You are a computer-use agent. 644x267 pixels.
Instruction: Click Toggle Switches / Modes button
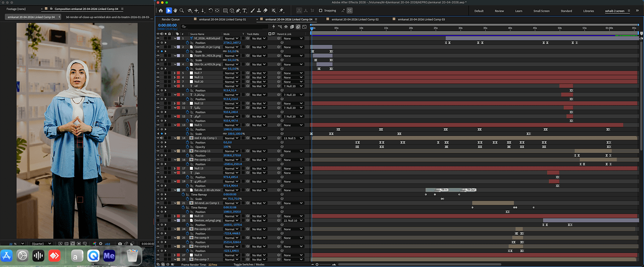pyautogui.click(x=249, y=265)
